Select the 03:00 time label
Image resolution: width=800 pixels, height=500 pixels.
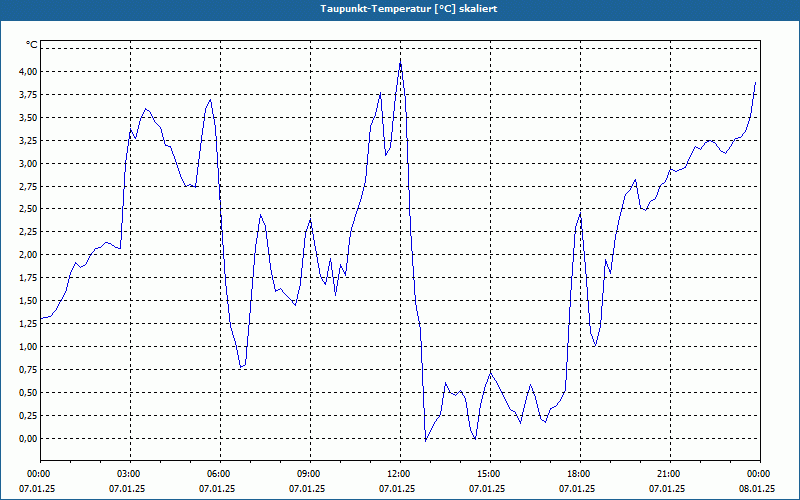pos(128,474)
